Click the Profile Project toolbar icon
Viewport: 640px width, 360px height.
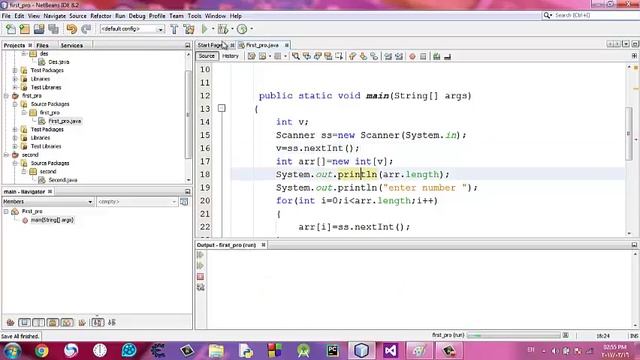[242, 29]
